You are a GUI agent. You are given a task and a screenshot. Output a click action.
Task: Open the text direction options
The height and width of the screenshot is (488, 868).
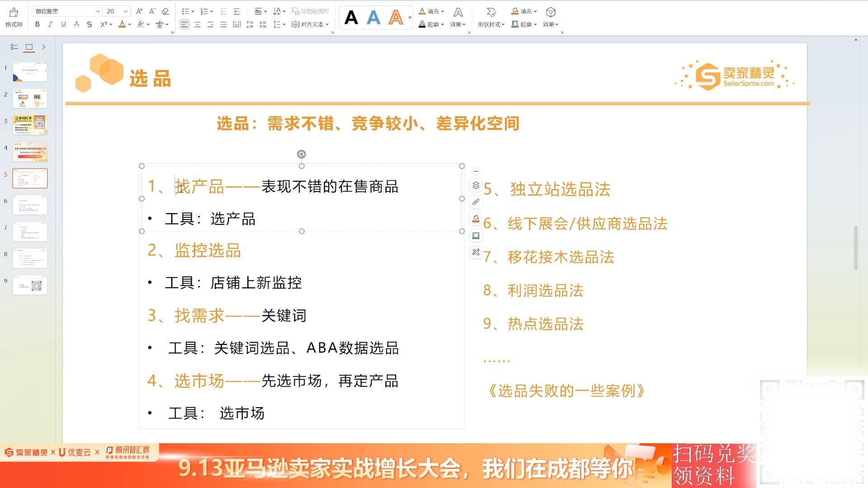(279, 11)
